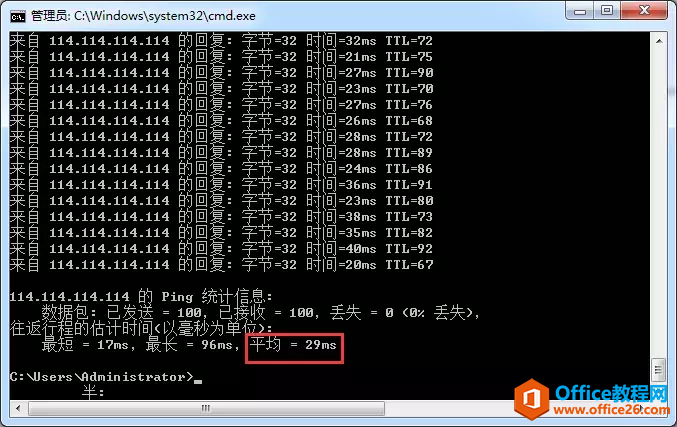Maximize the command prompt window
Image resolution: width=677 pixels, height=427 pixels.
(607, 11)
